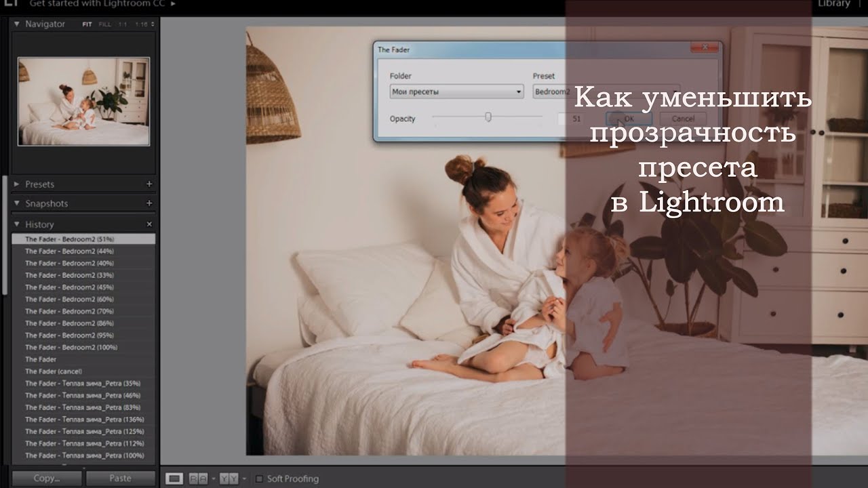
Task: Select history step 'Теплая зима_Petra (35%)'
Action: pos(83,384)
